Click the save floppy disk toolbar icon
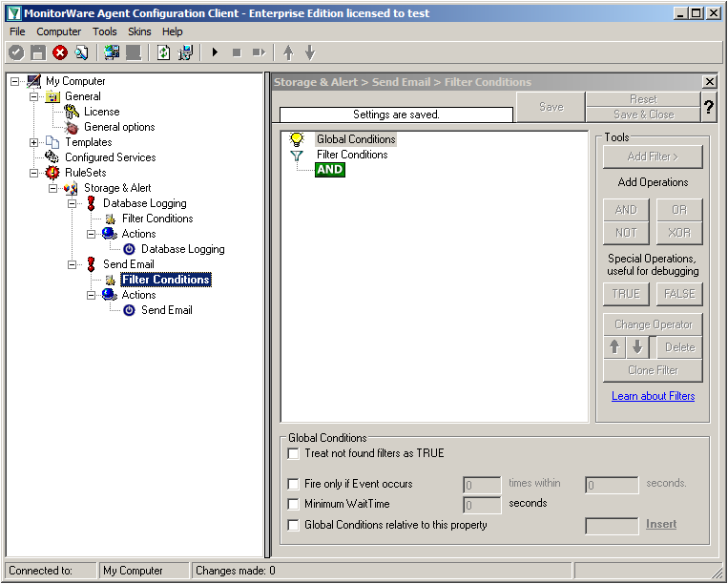The image size is (728, 584). click(x=38, y=52)
